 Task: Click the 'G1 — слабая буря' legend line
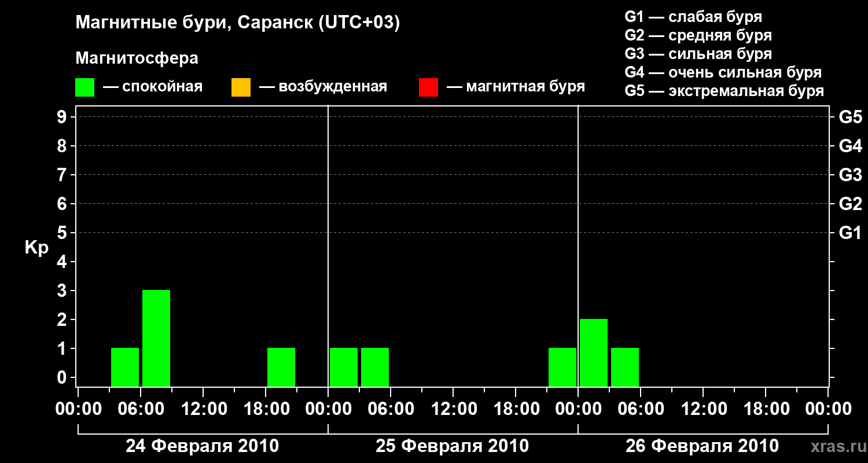click(x=693, y=17)
